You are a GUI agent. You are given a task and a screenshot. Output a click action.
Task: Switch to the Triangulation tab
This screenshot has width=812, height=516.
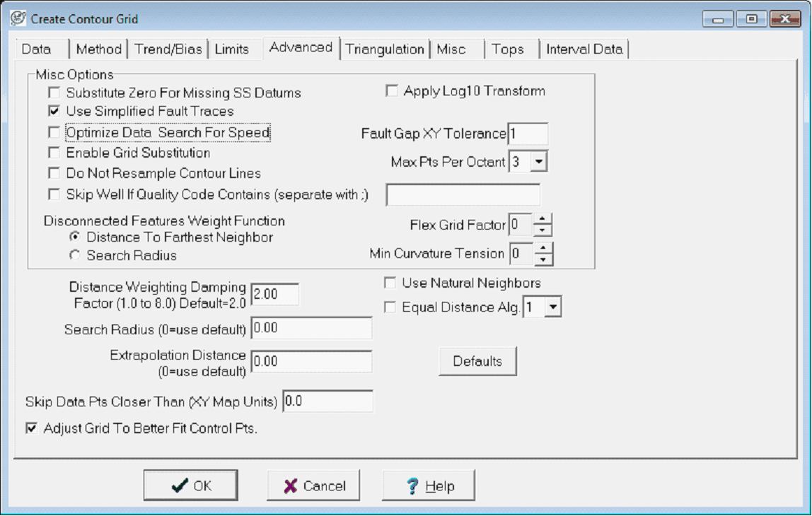[x=385, y=49]
